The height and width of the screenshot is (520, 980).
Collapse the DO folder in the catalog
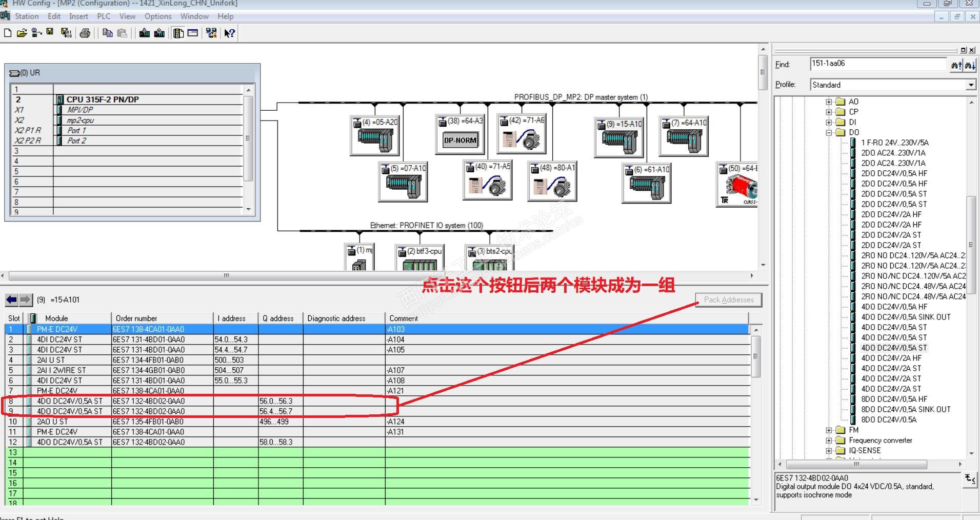829,132
